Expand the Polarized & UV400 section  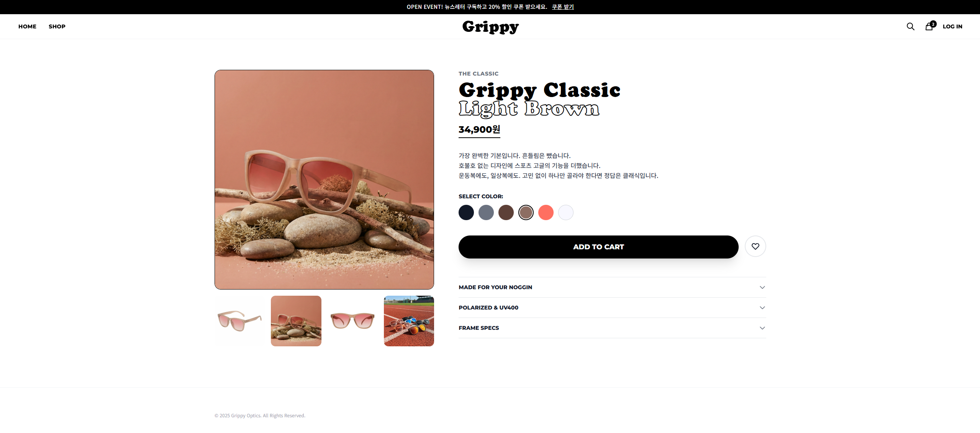tap(612, 308)
